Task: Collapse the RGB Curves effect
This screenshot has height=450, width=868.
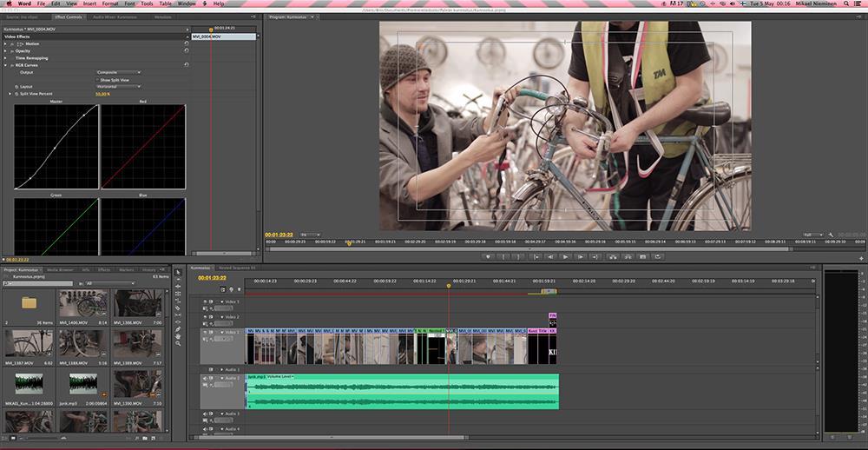Action: click(5, 65)
